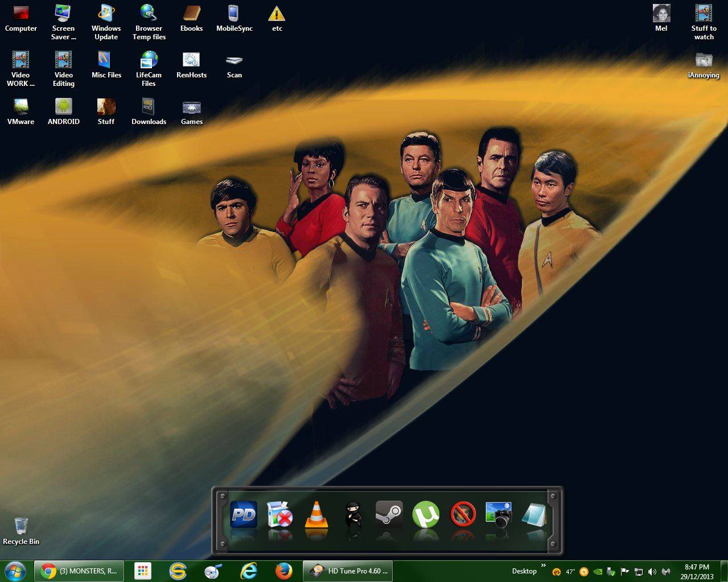Image resolution: width=728 pixels, height=582 pixels.
Task: Open the Misc Files icon
Action: point(106,65)
